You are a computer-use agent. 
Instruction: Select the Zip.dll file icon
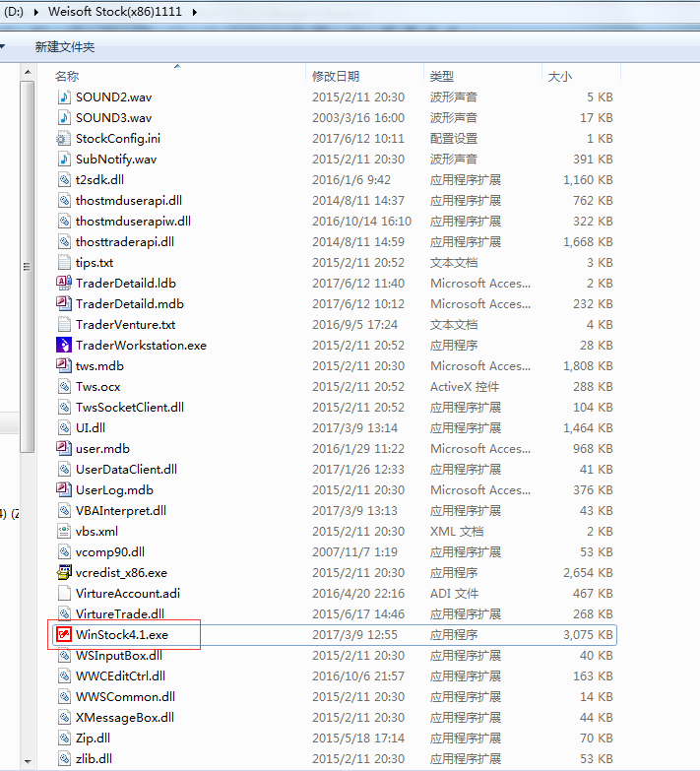click(64, 738)
